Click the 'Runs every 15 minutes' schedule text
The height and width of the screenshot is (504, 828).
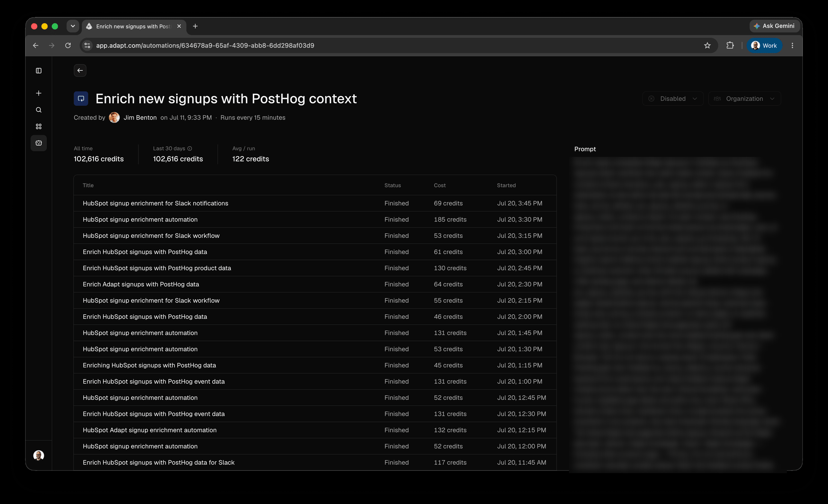253,118
